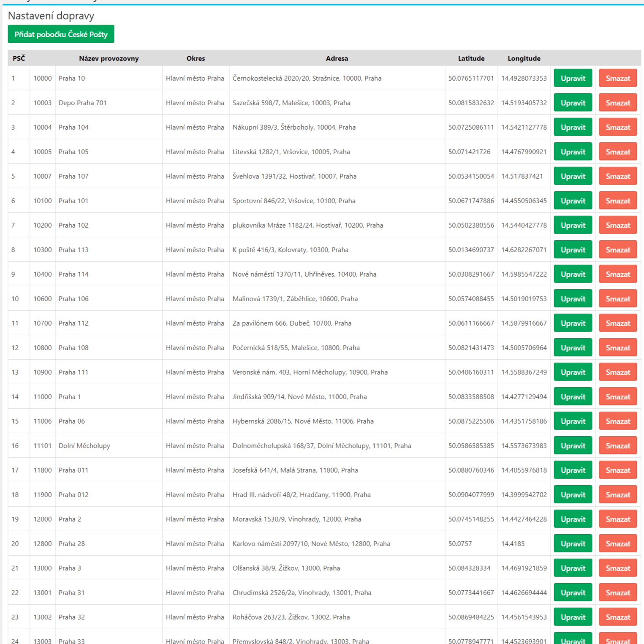Click the Název provozovny column header
The width and height of the screenshot is (644, 644).
click(109, 58)
